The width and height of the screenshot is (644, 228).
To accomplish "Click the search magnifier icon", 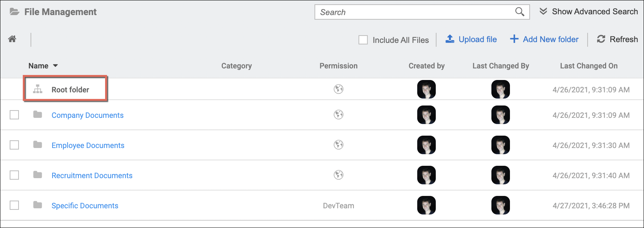I will (520, 12).
